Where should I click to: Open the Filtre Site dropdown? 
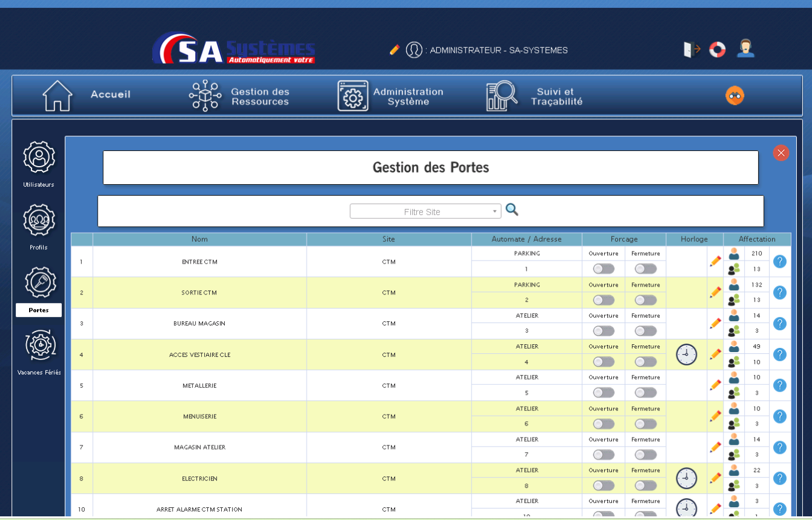click(x=425, y=212)
